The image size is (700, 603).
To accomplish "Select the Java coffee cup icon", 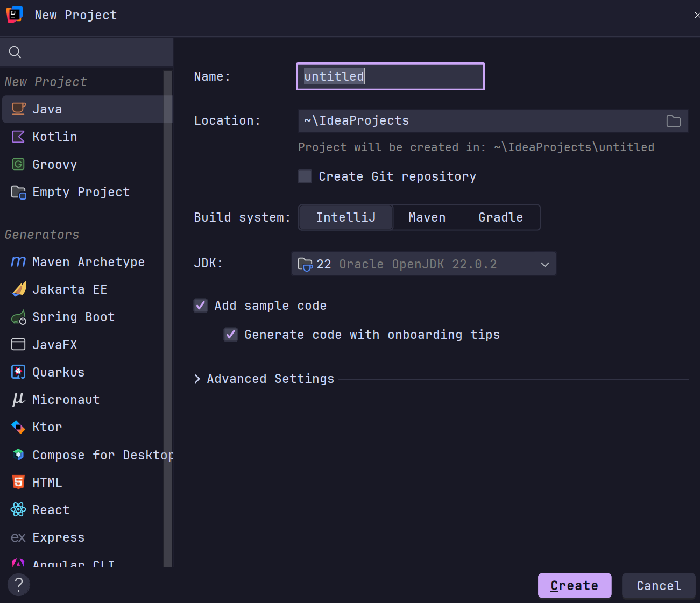I will pos(18,109).
